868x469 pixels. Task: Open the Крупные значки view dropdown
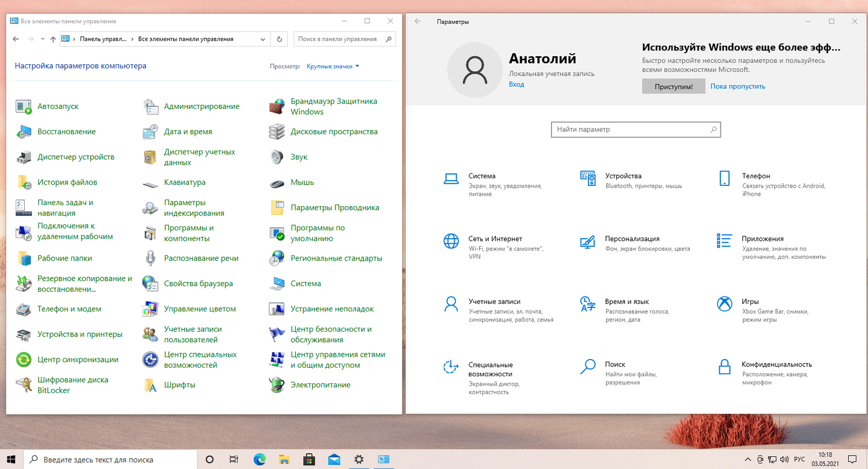coord(333,66)
